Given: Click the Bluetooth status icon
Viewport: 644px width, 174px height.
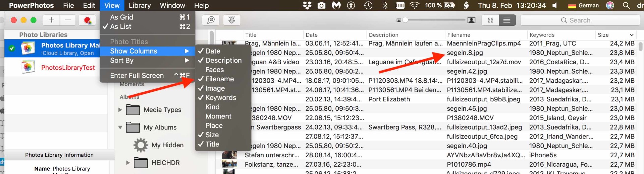Looking at the screenshot, I should coord(385,5).
